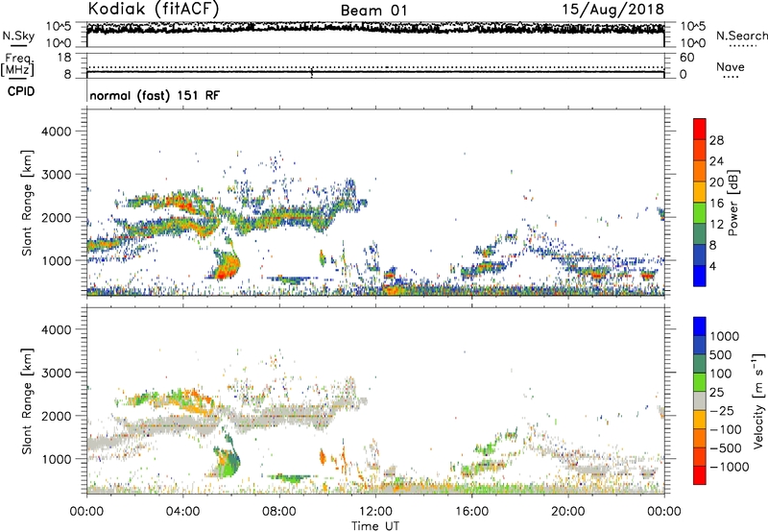Click the 18 tick on frequency axis
Viewport: 768px width, 532px height.
[x=64, y=58]
